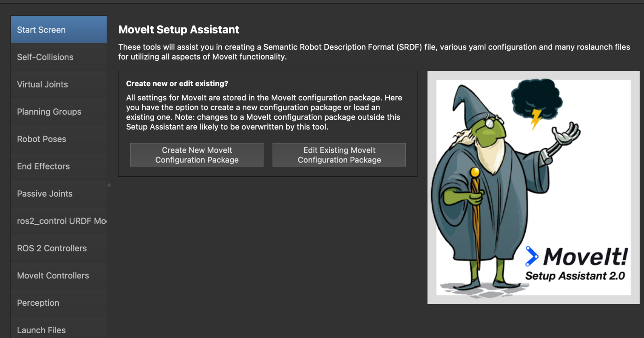Open the MoveIt Controllers section
The width and height of the screenshot is (644, 338).
(59, 276)
